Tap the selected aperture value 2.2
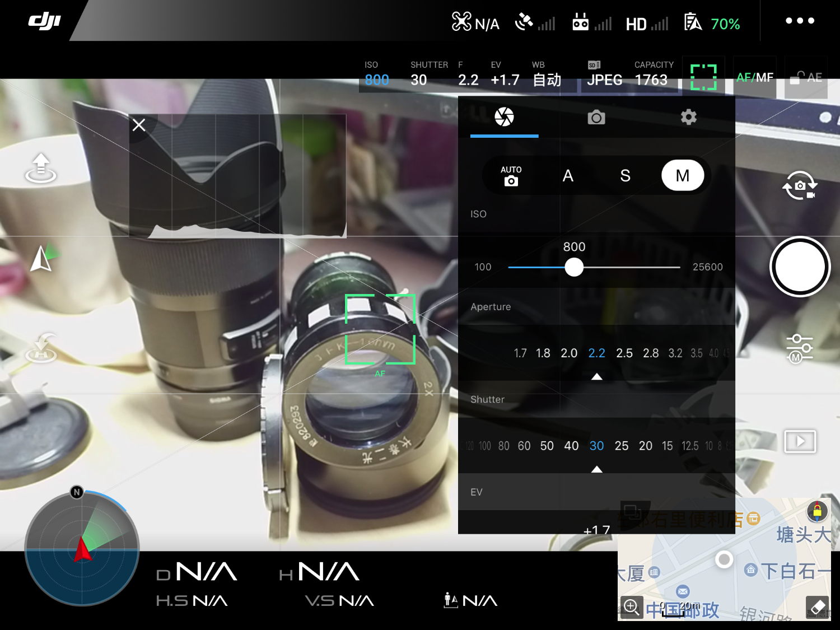The width and height of the screenshot is (840, 630). 597,353
